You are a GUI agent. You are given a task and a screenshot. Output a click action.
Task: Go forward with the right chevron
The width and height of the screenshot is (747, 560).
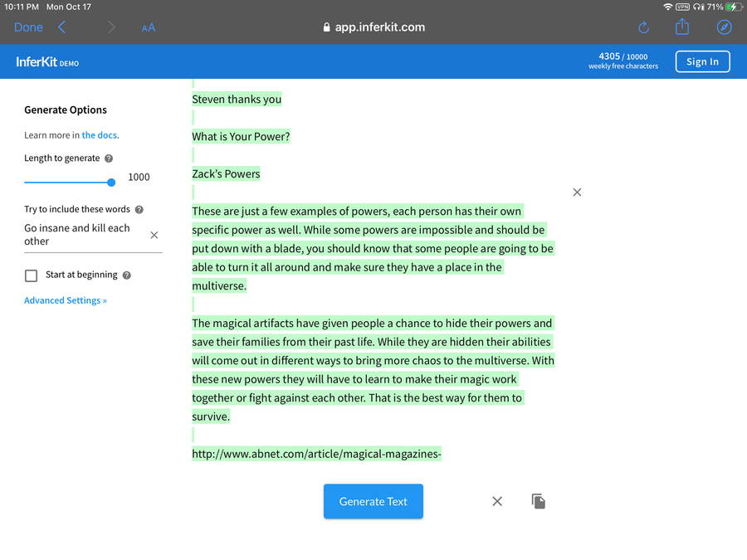click(x=111, y=27)
